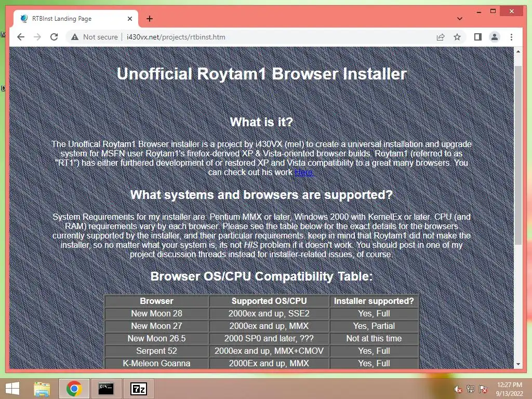Open the browser side panel
Screen dimensions: 532x399
[x=478, y=37]
